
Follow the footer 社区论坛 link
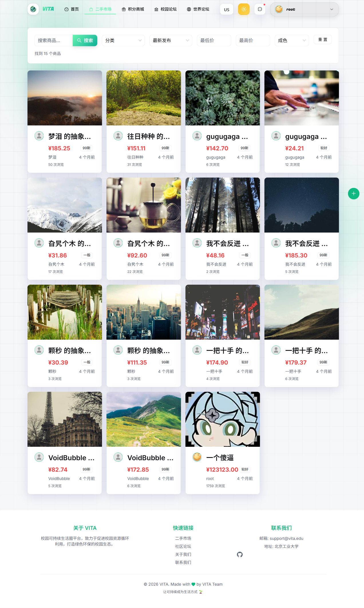183,546
